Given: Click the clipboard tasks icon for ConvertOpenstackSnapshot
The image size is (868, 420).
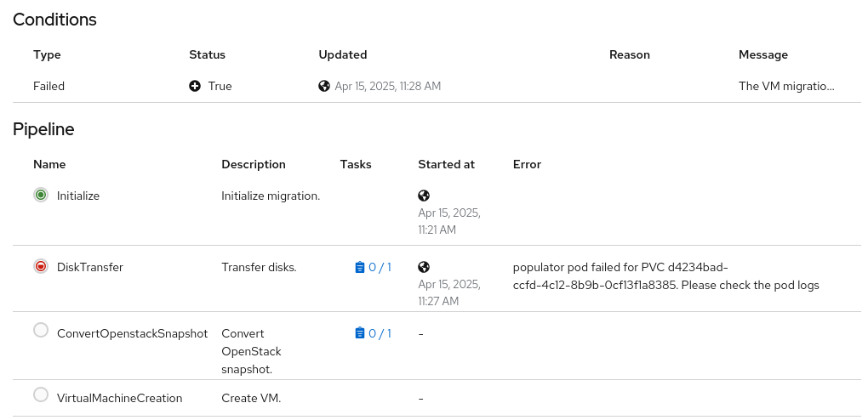Looking at the screenshot, I should pos(359,332).
